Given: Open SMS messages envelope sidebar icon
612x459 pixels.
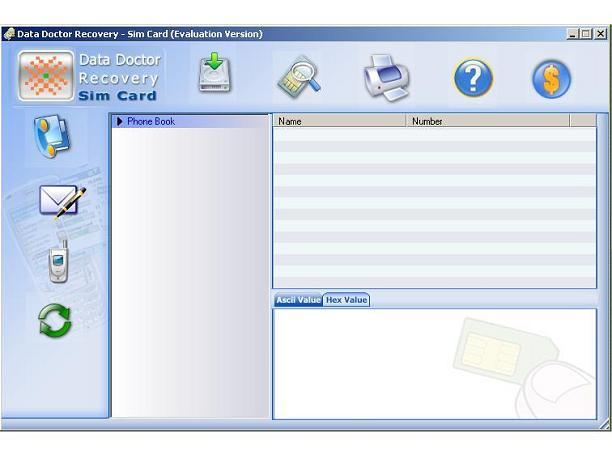Looking at the screenshot, I should pos(62,201).
